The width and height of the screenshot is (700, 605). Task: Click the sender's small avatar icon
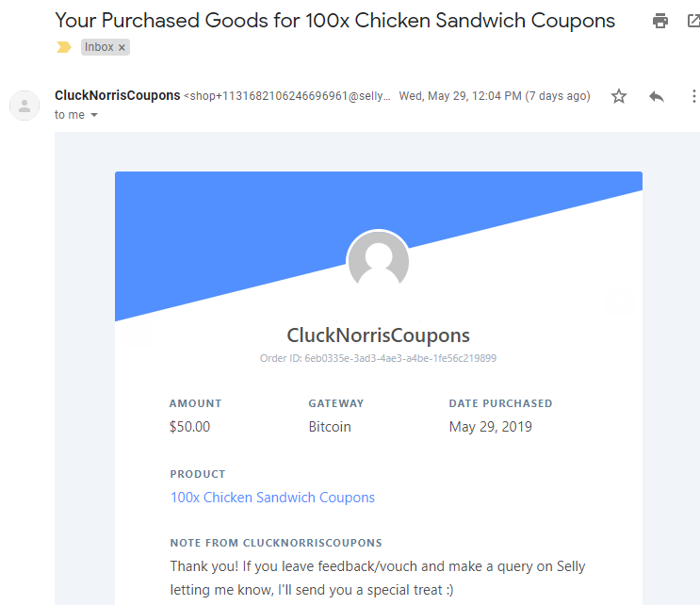pos(24,106)
